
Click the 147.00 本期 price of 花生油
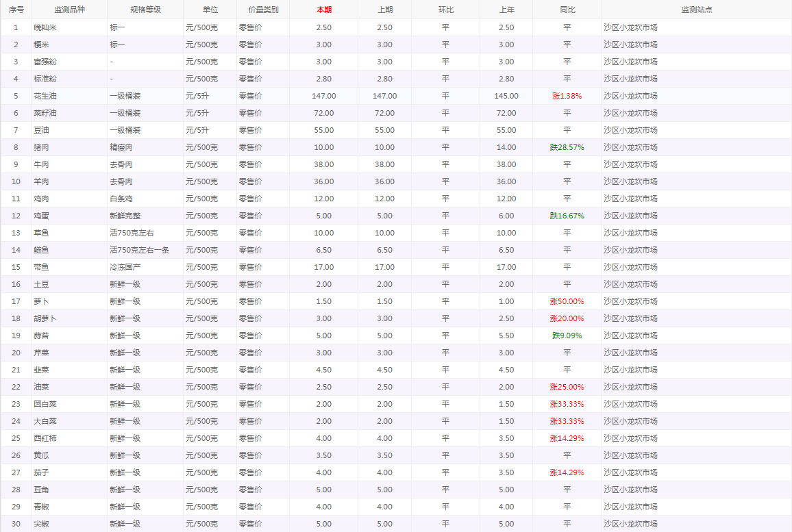click(x=323, y=96)
